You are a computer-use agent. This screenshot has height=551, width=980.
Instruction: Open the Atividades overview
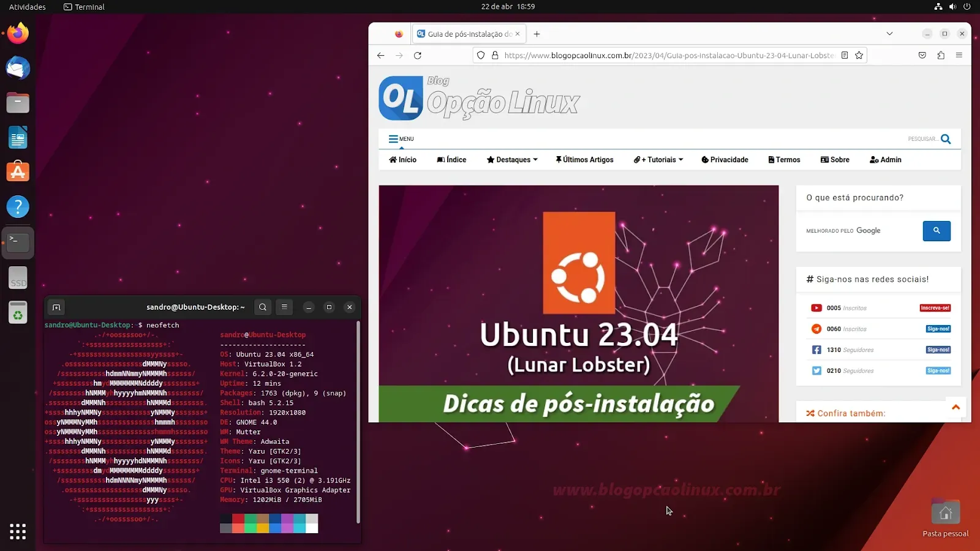28,7
